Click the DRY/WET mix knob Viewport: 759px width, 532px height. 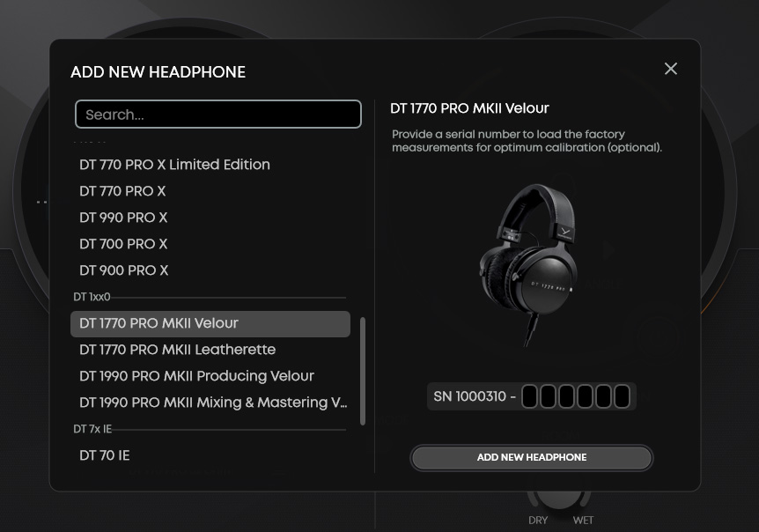coord(560,499)
